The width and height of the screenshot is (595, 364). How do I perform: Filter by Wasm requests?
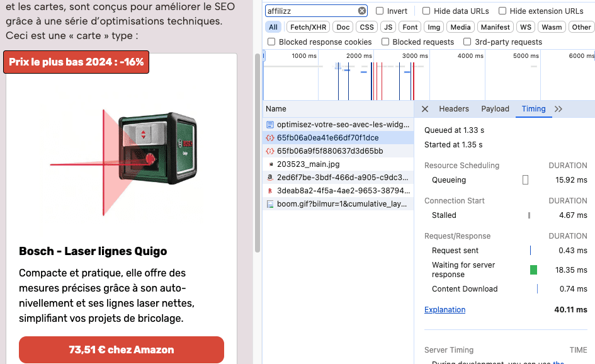[552, 27]
